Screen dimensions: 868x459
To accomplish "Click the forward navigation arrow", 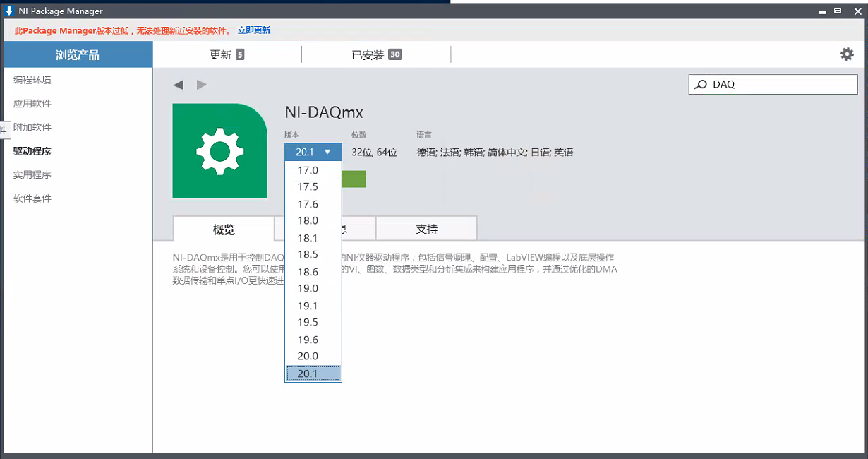I will pyautogui.click(x=202, y=85).
